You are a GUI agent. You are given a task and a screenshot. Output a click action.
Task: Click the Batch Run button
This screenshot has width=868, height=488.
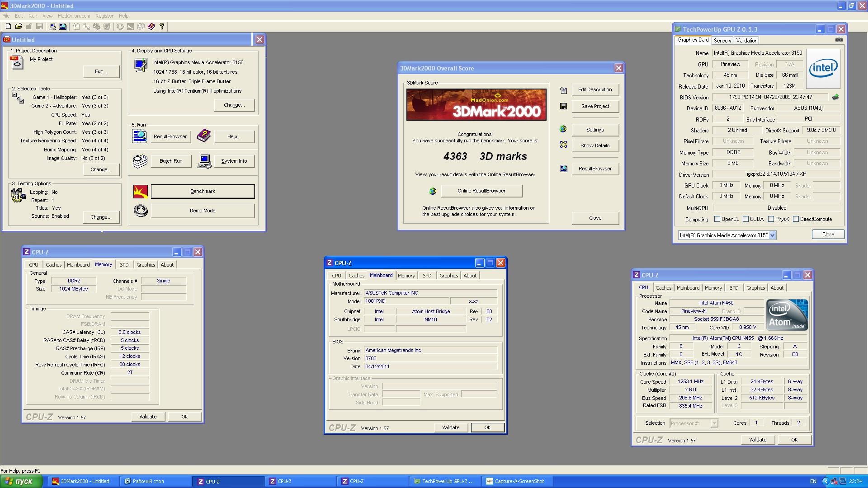click(x=171, y=161)
